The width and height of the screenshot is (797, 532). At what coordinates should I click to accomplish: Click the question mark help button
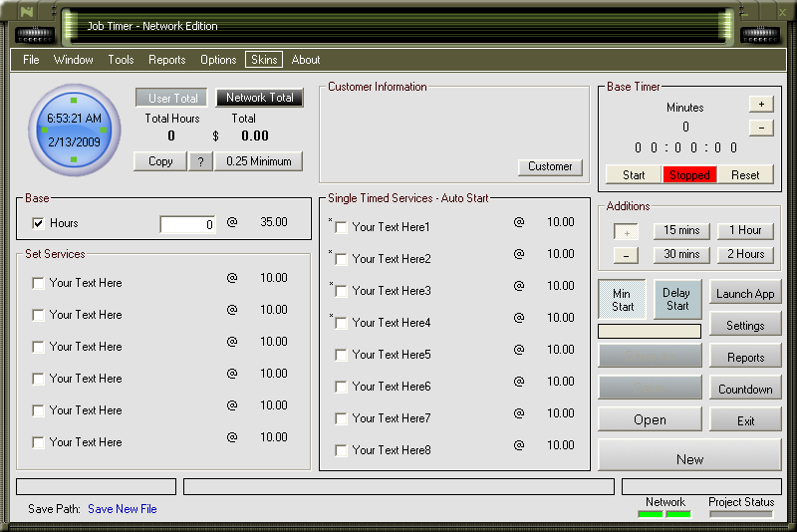point(201,161)
